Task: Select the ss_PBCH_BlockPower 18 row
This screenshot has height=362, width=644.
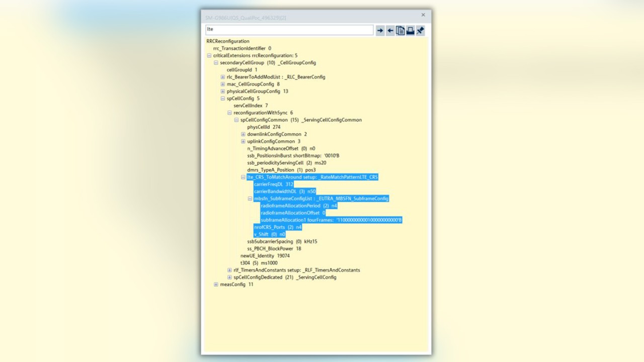Action: tap(274, 249)
